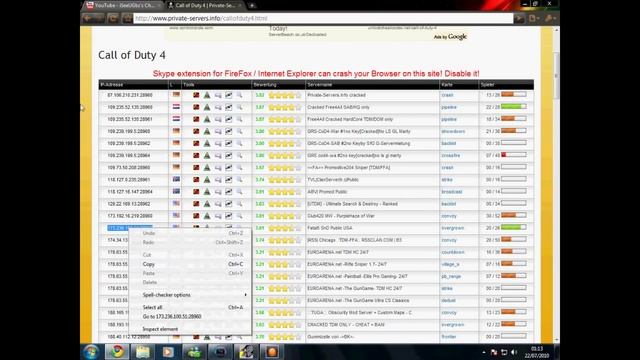Sort by the Spieler column header
The width and height of the screenshot is (640, 360).
[487, 84]
